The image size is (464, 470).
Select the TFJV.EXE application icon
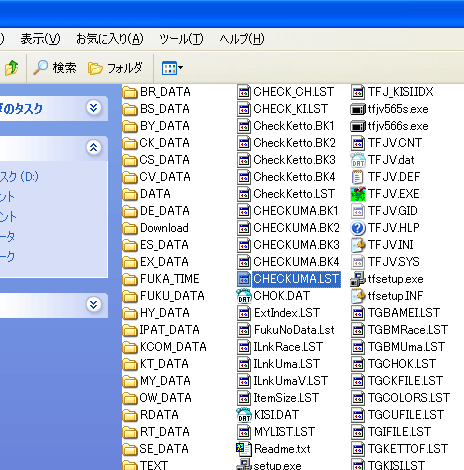[x=358, y=194]
